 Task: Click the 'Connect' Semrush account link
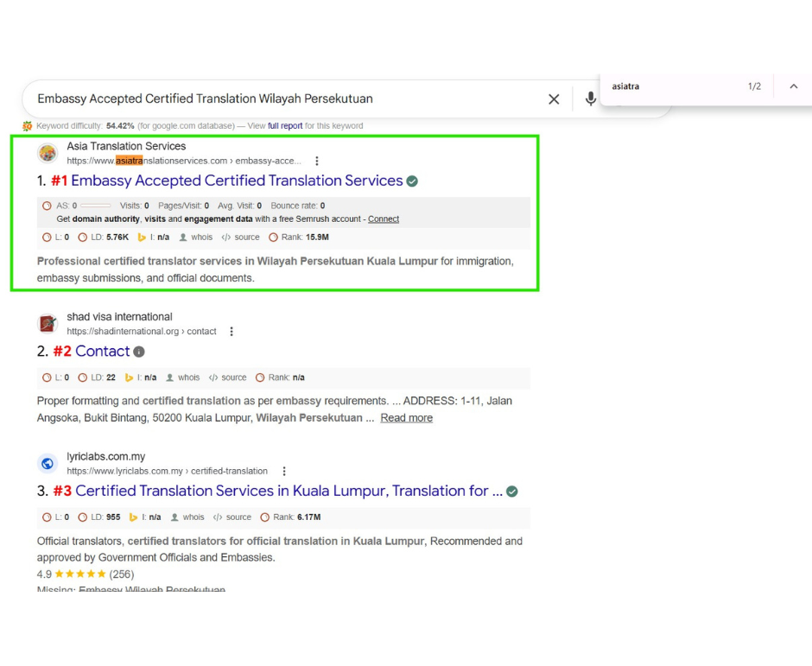click(x=384, y=219)
